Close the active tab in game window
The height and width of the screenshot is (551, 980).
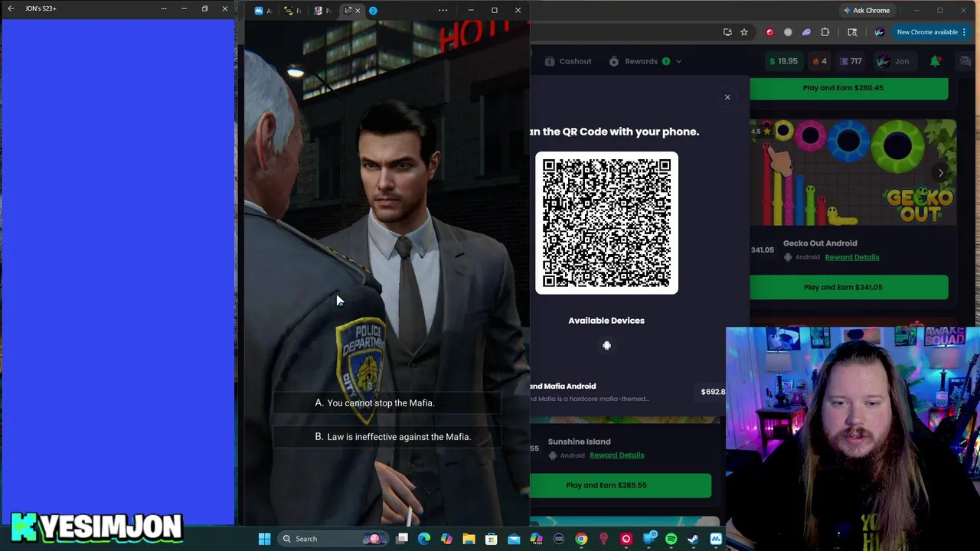click(358, 11)
